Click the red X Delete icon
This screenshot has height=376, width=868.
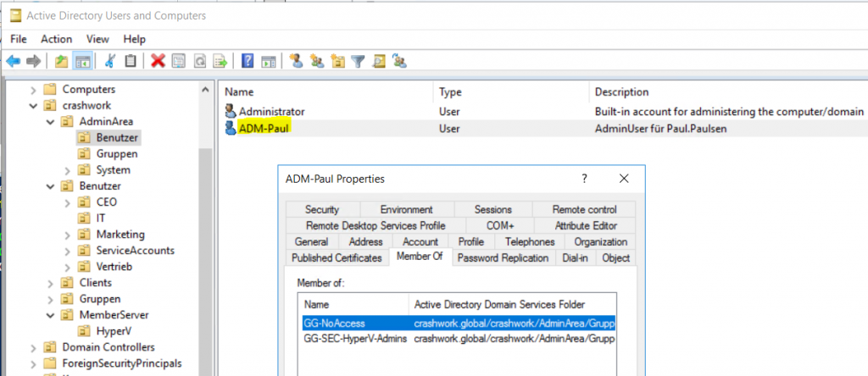pos(159,61)
